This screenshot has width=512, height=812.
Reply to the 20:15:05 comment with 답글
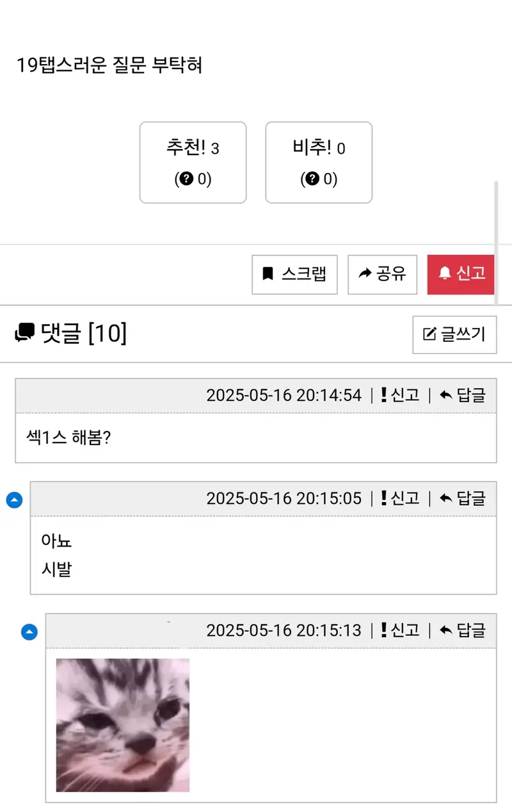(x=463, y=498)
